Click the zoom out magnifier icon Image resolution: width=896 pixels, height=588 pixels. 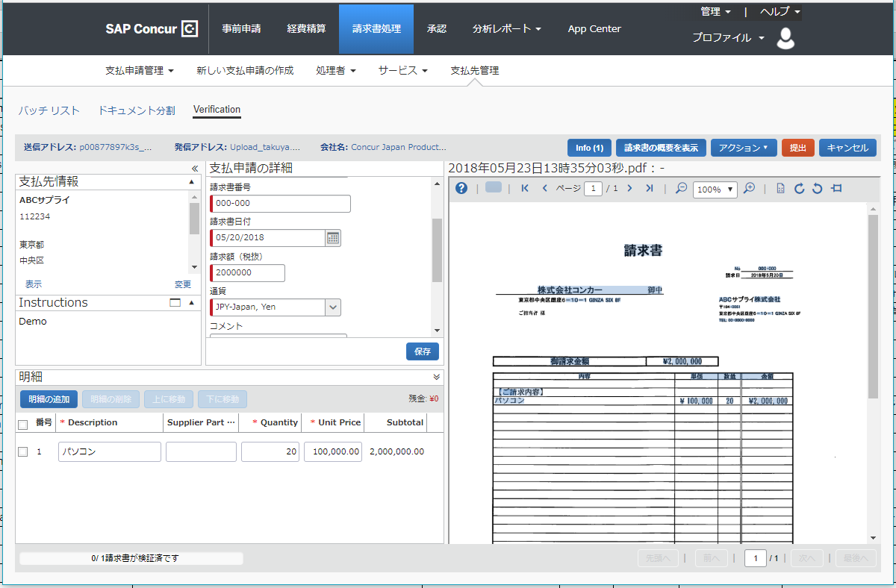coord(681,189)
